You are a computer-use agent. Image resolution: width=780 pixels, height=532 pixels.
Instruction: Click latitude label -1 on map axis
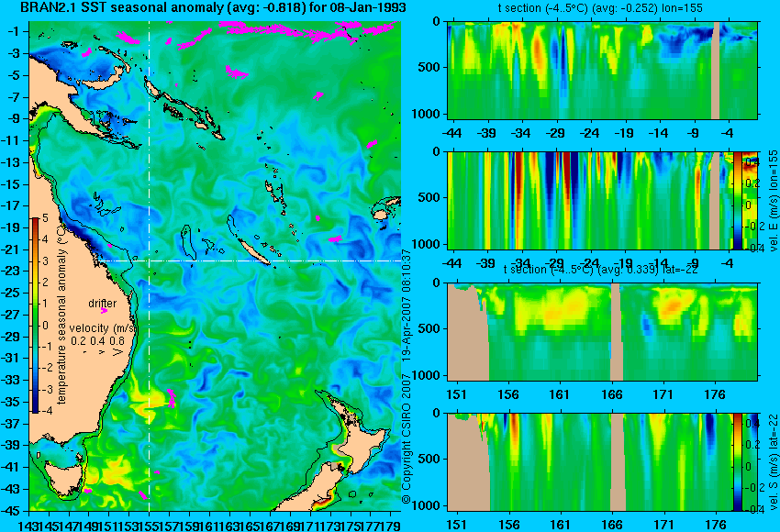point(13,31)
